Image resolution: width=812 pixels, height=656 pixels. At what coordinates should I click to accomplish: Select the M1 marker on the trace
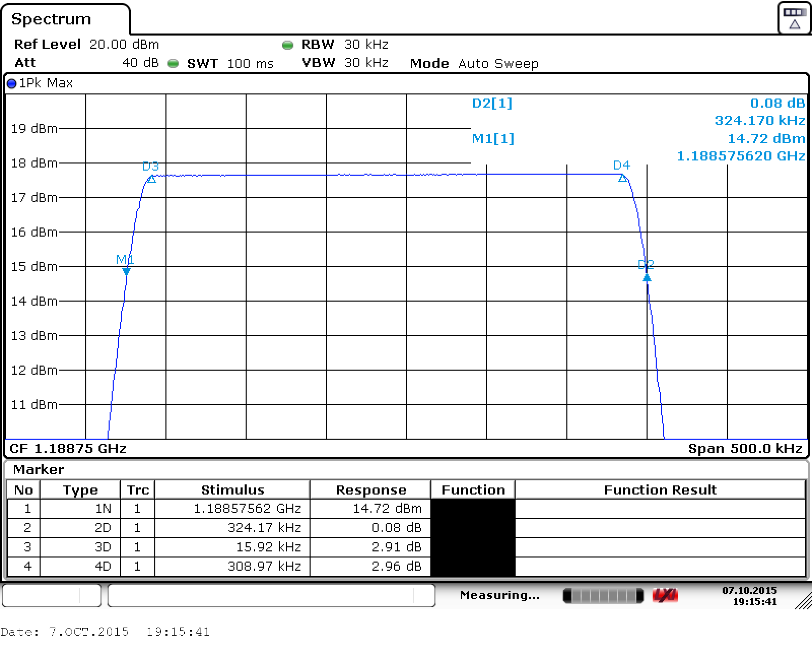click(126, 271)
